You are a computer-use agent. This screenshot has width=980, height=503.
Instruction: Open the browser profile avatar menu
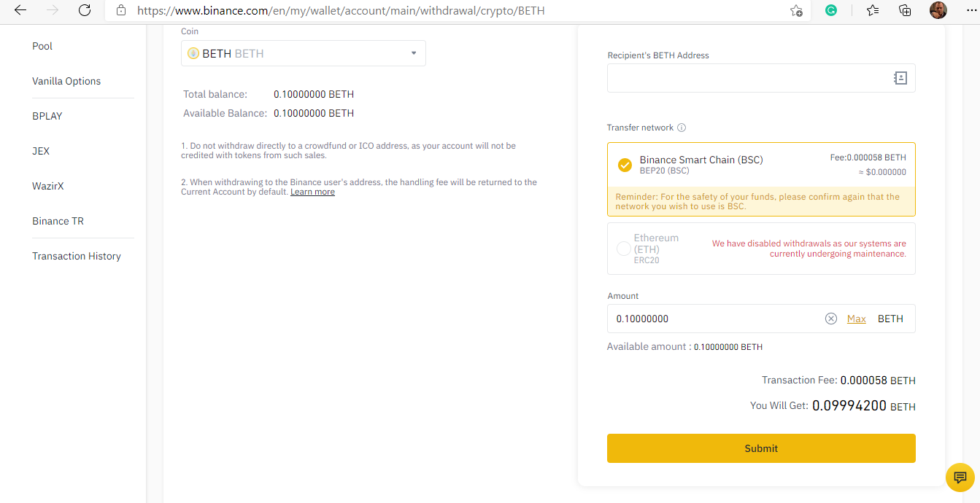938,10
